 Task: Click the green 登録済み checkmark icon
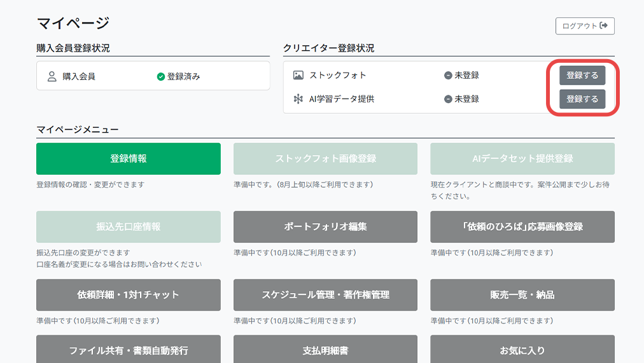click(160, 77)
